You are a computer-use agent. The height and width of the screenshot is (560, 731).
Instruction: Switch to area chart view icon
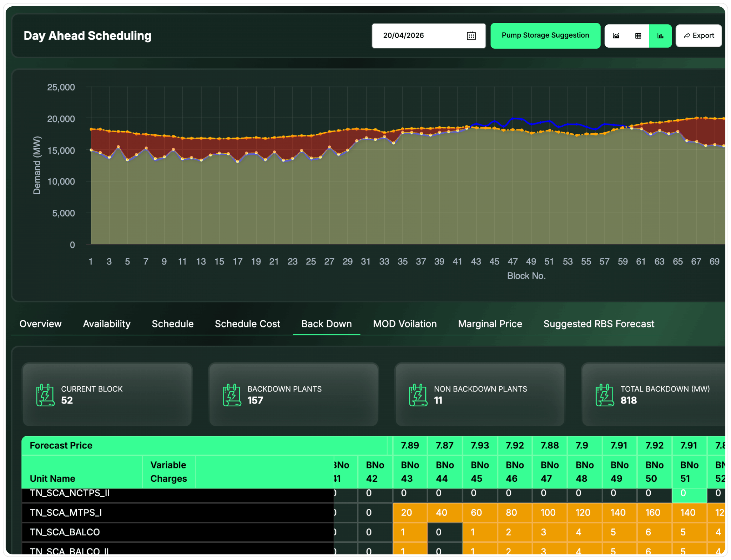pos(616,35)
